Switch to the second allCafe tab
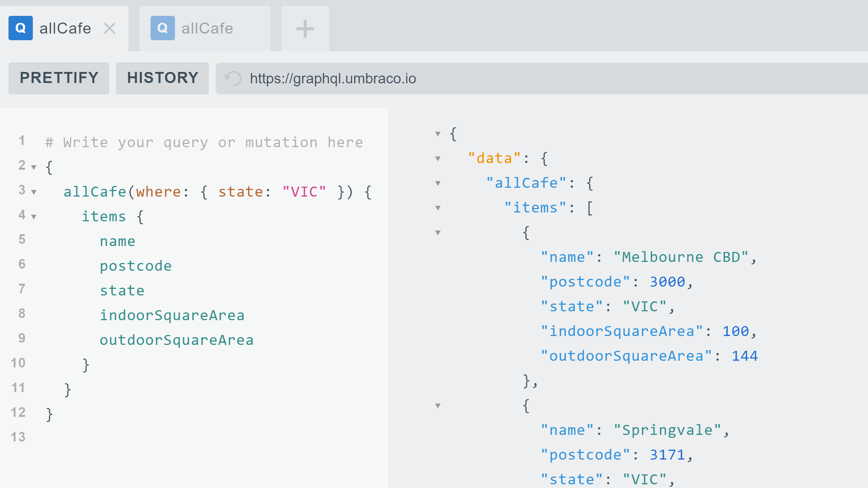The width and height of the screenshot is (868, 488). coord(207,28)
